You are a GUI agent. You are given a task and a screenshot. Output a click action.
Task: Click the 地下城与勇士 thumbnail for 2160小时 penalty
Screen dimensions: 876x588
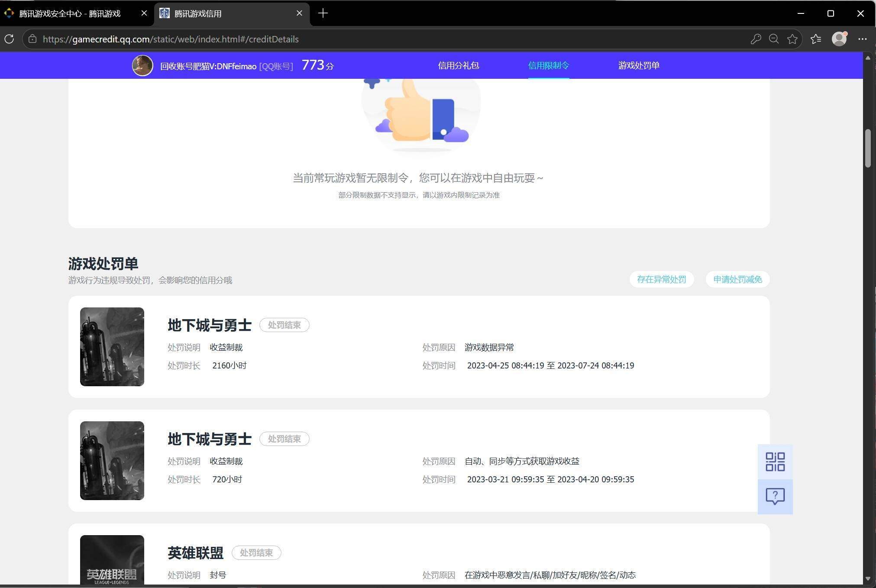(112, 347)
